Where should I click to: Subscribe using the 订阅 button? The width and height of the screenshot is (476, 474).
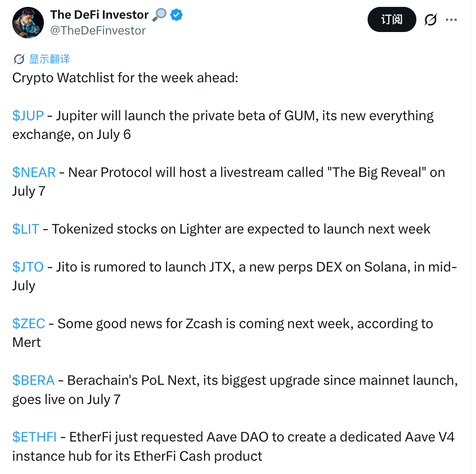pyautogui.click(x=392, y=19)
